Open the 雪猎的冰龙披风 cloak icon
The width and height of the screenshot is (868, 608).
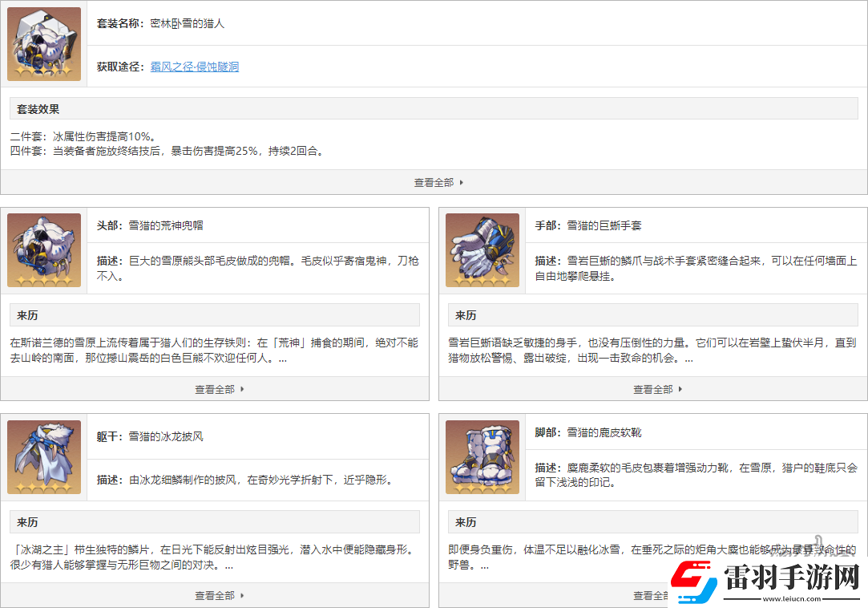pyautogui.click(x=44, y=457)
